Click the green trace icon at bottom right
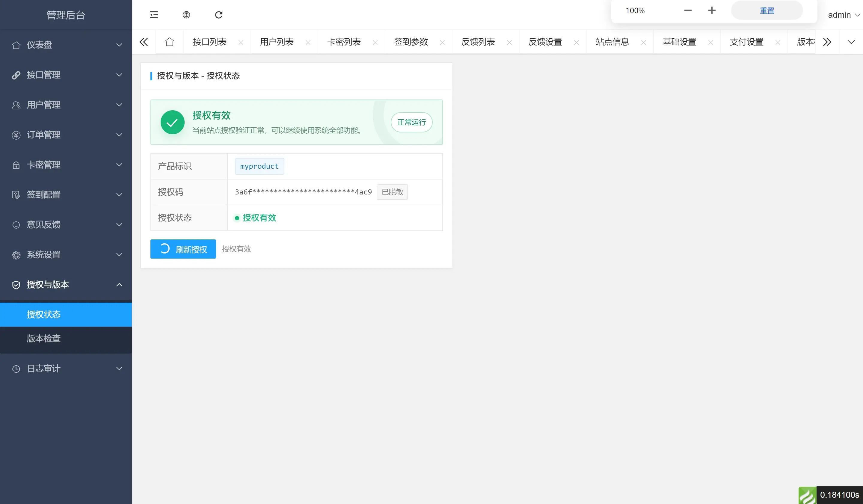 tap(807, 495)
